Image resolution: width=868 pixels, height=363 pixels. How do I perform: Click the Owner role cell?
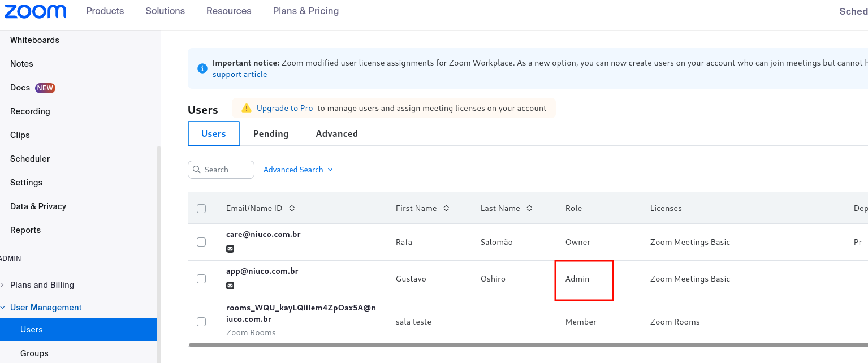[x=578, y=242]
